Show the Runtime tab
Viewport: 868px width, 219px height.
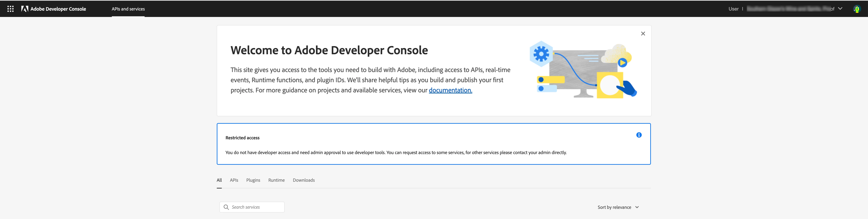(x=276, y=180)
